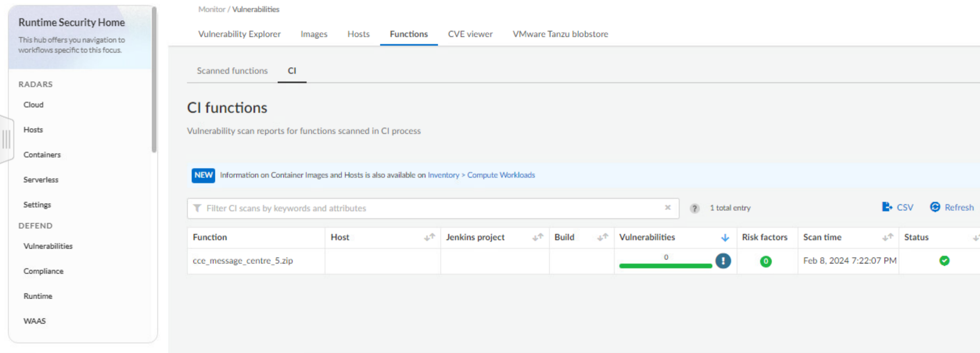Open the CVE viewer tab
980x353 pixels.
point(470,34)
